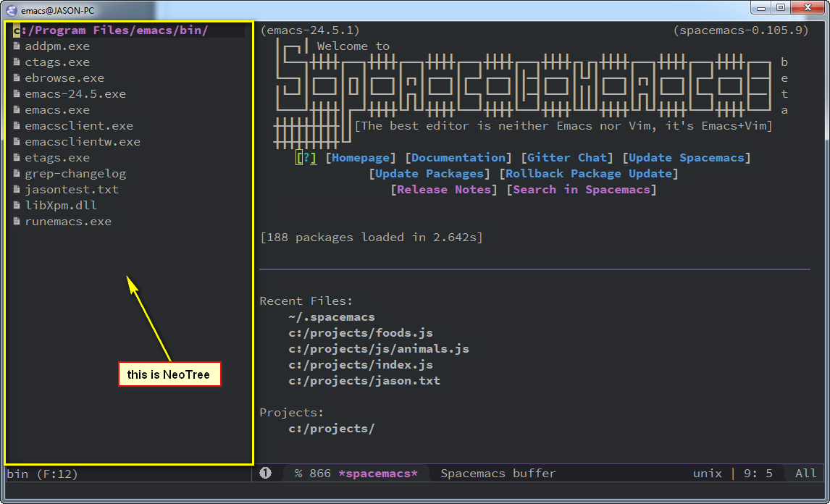Click Update Spacemacs button

[687, 158]
